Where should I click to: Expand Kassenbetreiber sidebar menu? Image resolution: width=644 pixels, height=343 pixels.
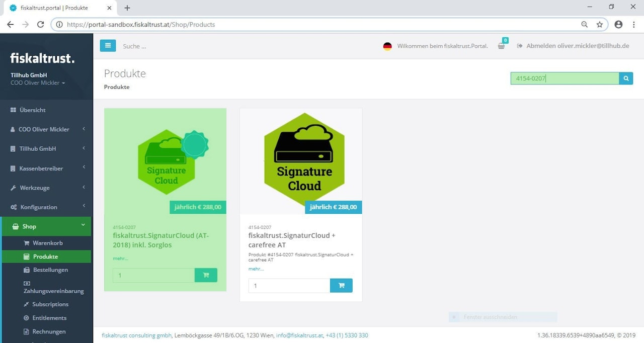tap(46, 168)
